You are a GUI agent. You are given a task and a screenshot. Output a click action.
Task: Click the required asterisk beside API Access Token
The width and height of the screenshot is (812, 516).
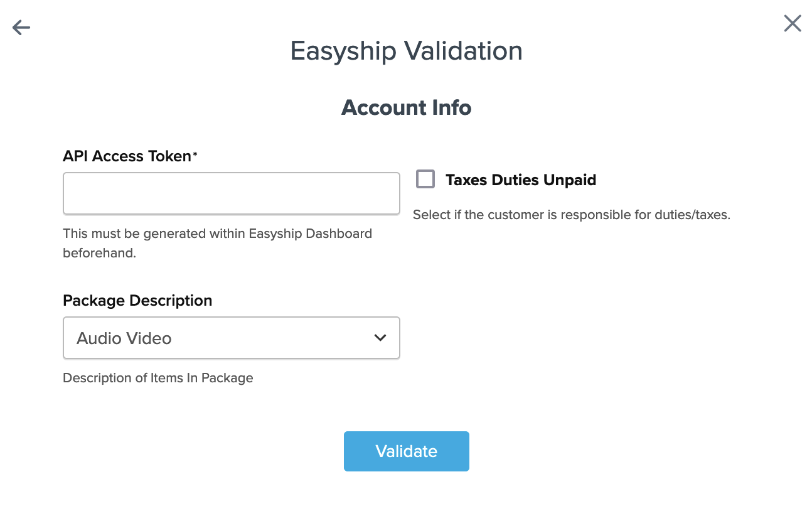[195, 155]
